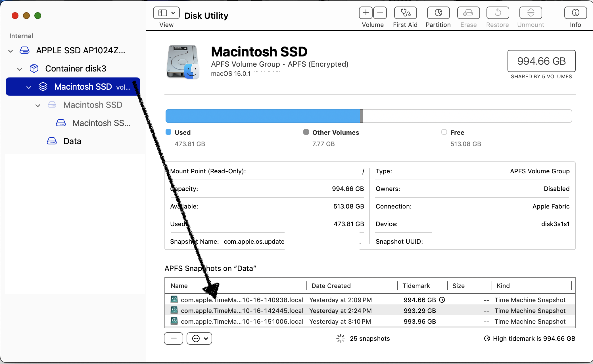Screen dimensions: 593x364
Task: Open the Partition tool
Action: click(438, 13)
